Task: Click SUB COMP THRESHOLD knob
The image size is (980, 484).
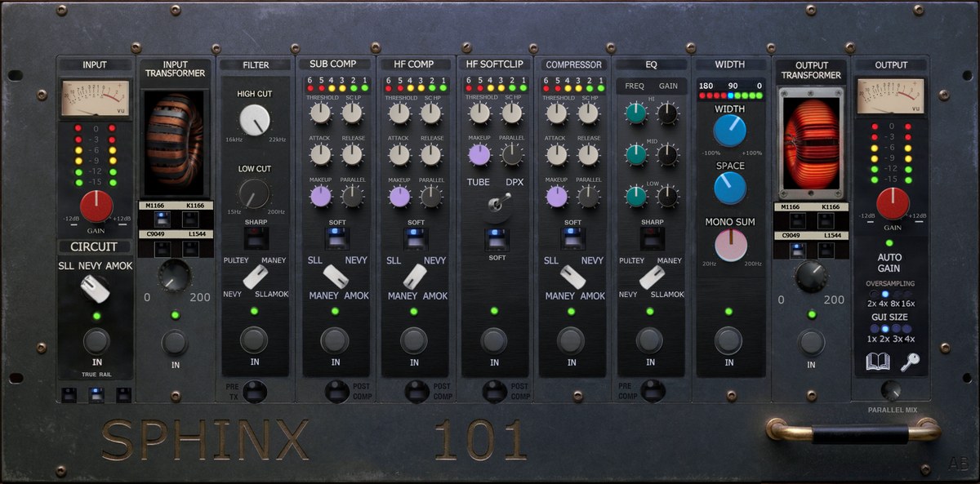Action: pos(319,113)
